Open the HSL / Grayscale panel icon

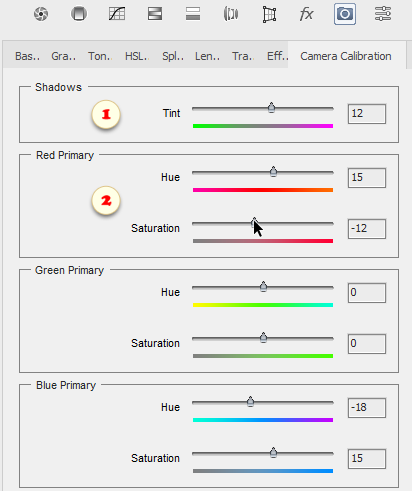click(x=155, y=14)
